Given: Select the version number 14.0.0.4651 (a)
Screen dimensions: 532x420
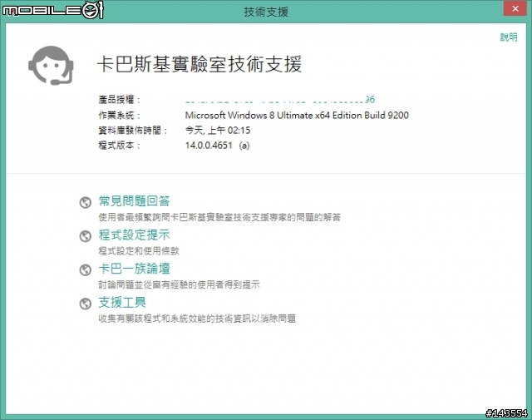Looking at the screenshot, I should coord(218,146).
